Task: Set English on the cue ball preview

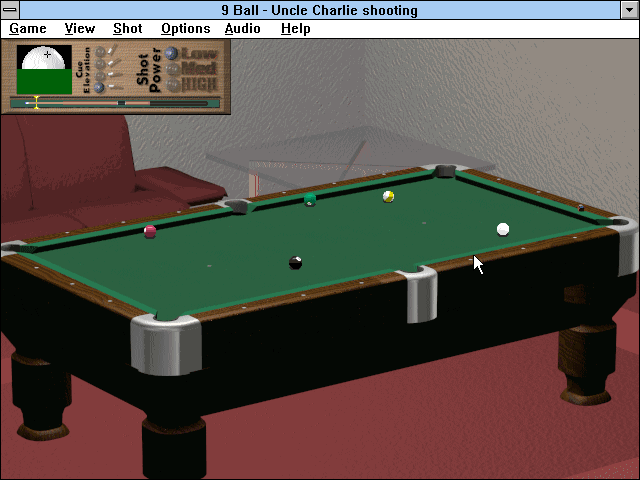Action: [44, 69]
